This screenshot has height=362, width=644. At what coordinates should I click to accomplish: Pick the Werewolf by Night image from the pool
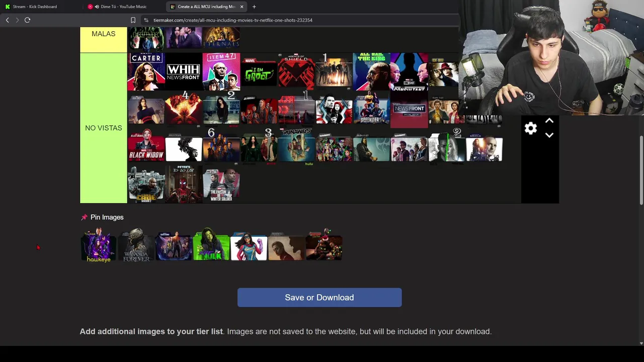[286, 245]
